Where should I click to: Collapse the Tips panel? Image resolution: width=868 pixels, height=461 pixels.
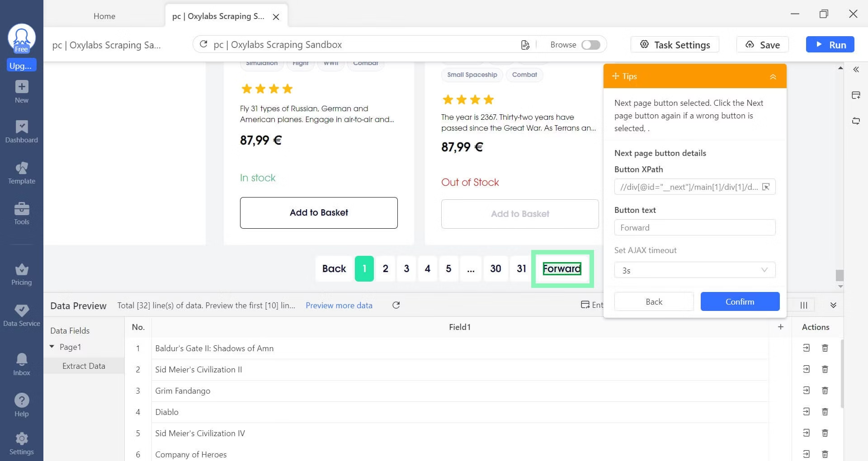pyautogui.click(x=773, y=76)
